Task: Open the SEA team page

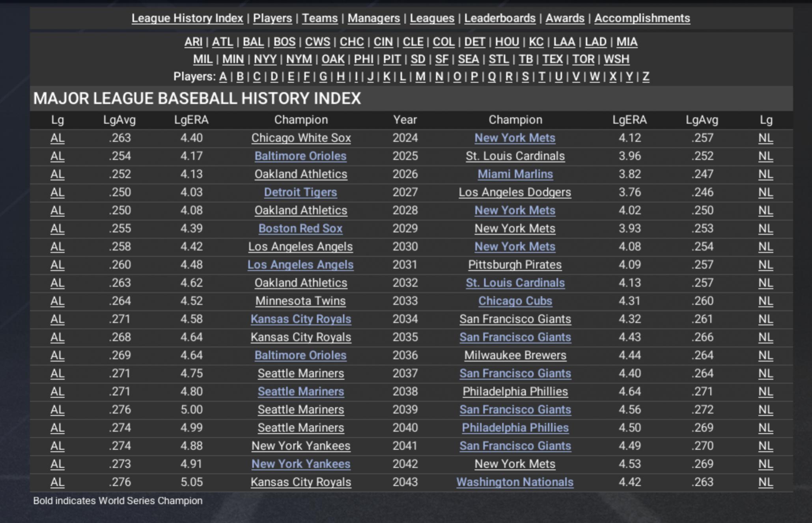Action: tap(468, 59)
